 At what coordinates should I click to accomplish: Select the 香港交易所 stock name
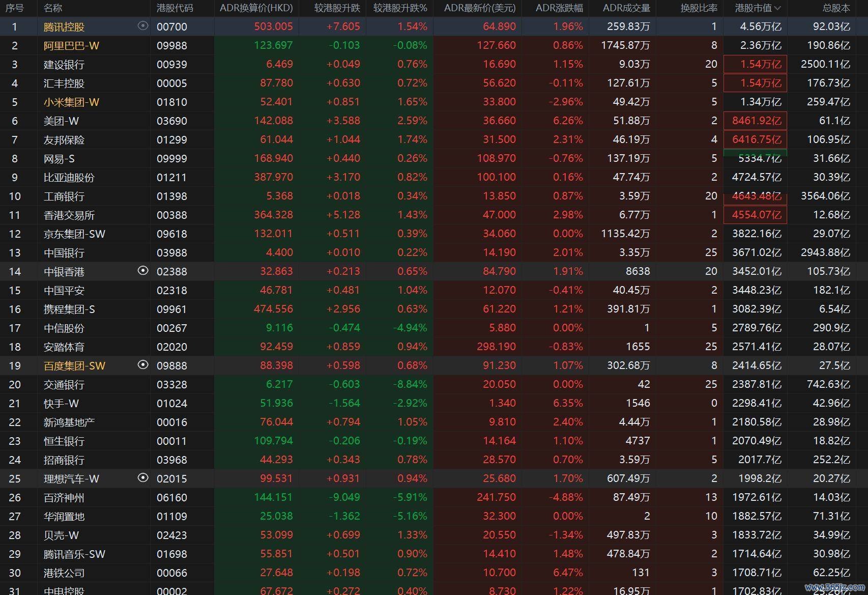[x=69, y=215]
